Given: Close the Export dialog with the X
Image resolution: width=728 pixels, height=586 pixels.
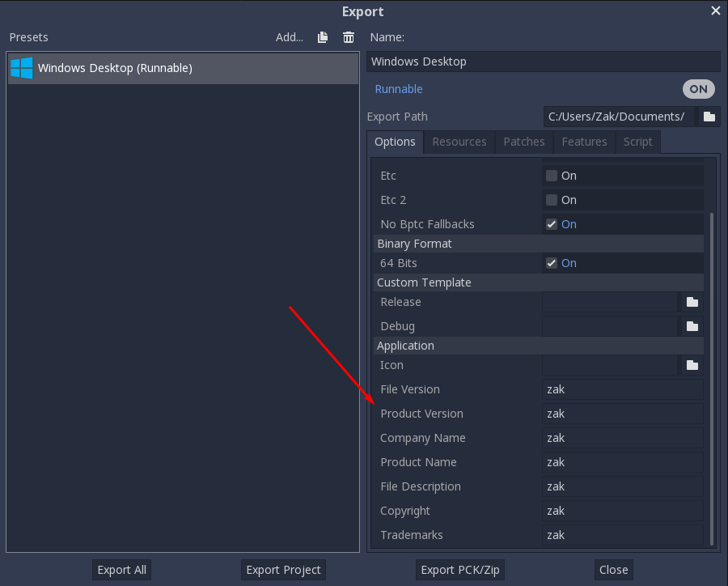Looking at the screenshot, I should click(715, 11).
